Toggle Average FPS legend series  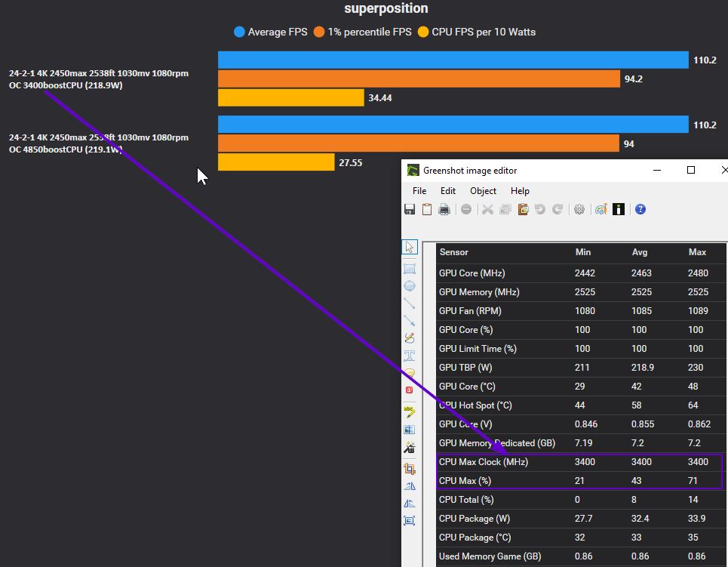pyautogui.click(x=271, y=32)
